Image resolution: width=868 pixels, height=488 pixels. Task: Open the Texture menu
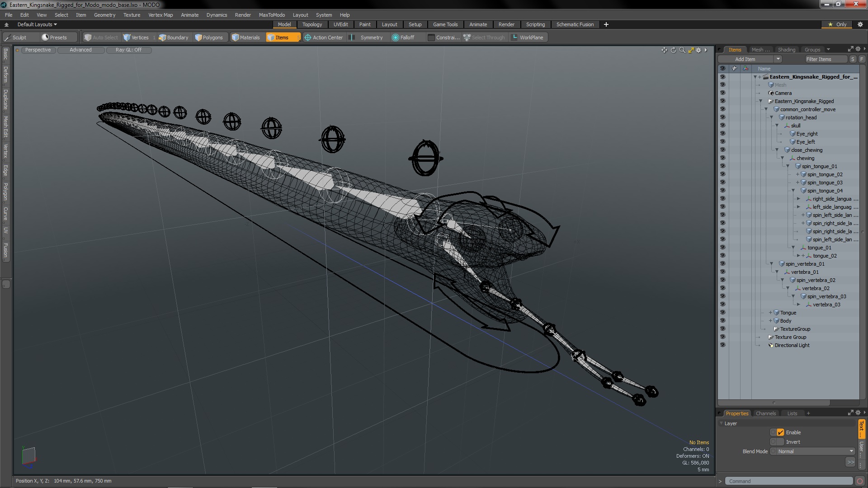point(132,15)
